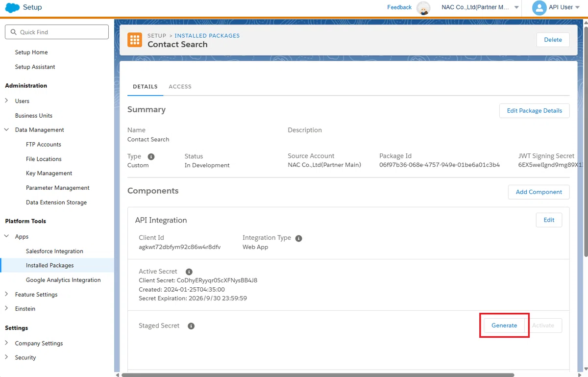Click the Quick Find magnifier icon

click(x=13, y=32)
